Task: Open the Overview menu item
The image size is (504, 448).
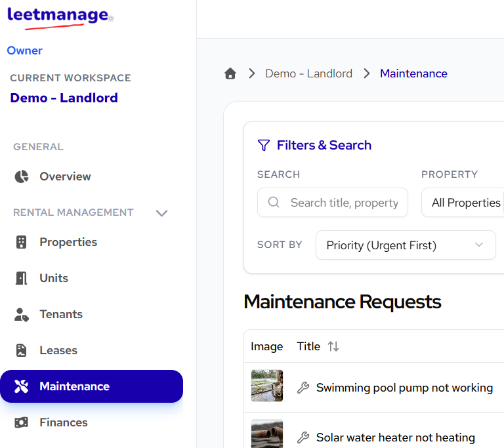Action: [65, 176]
